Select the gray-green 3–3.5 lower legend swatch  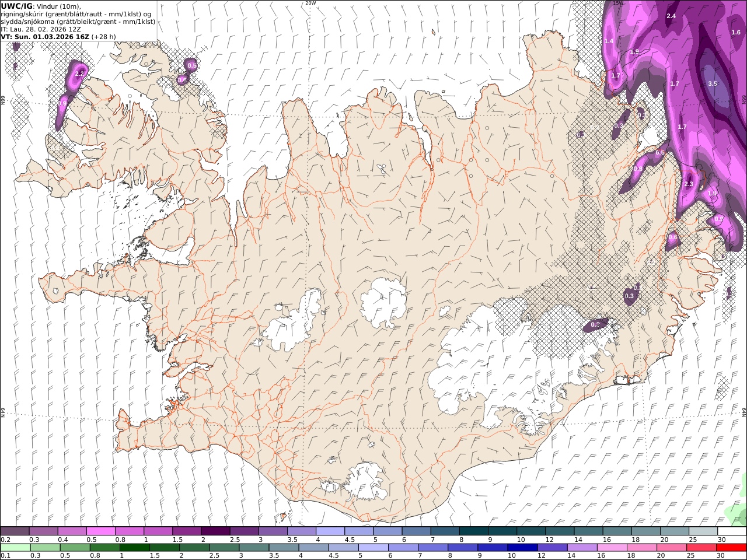click(x=254, y=548)
